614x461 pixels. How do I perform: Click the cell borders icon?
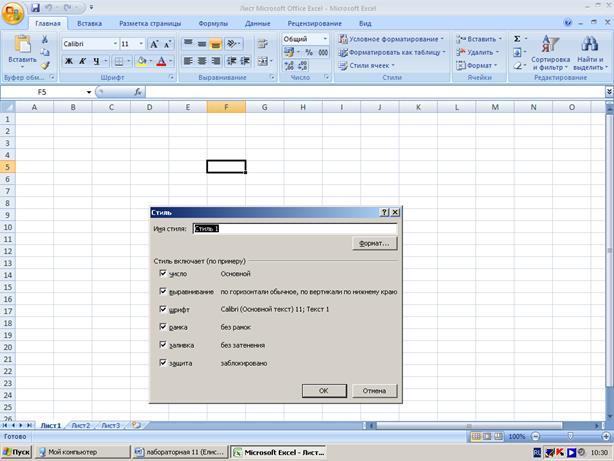[x=118, y=61]
